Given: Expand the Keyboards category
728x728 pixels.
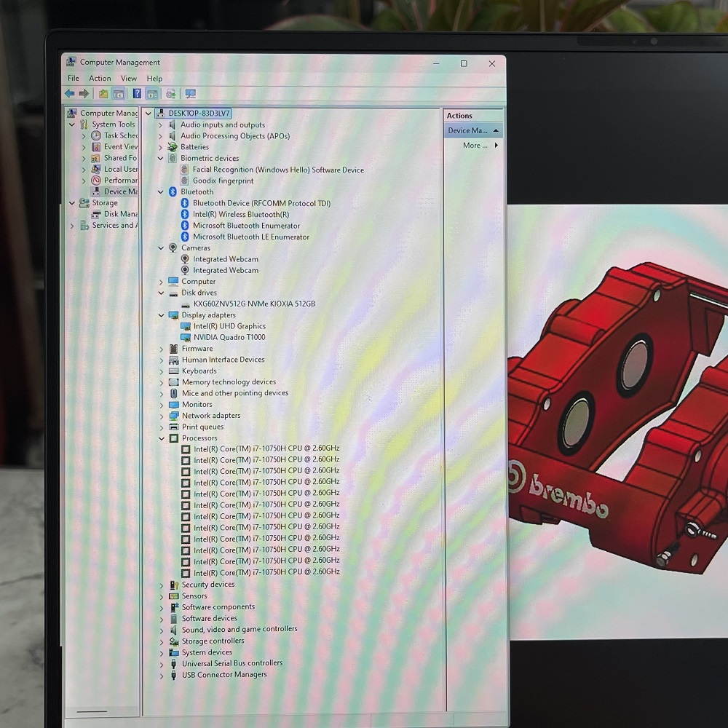Looking at the screenshot, I should (x=161, y=371).
